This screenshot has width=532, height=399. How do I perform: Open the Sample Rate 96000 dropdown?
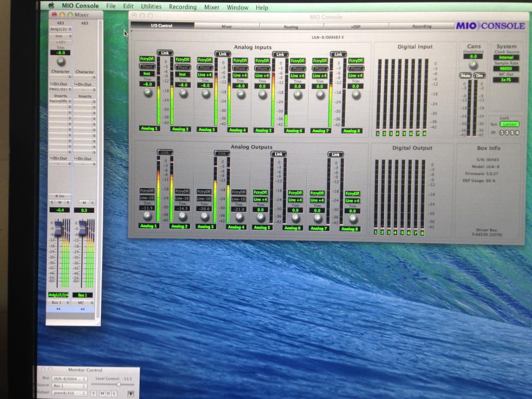tap(506, 69)
